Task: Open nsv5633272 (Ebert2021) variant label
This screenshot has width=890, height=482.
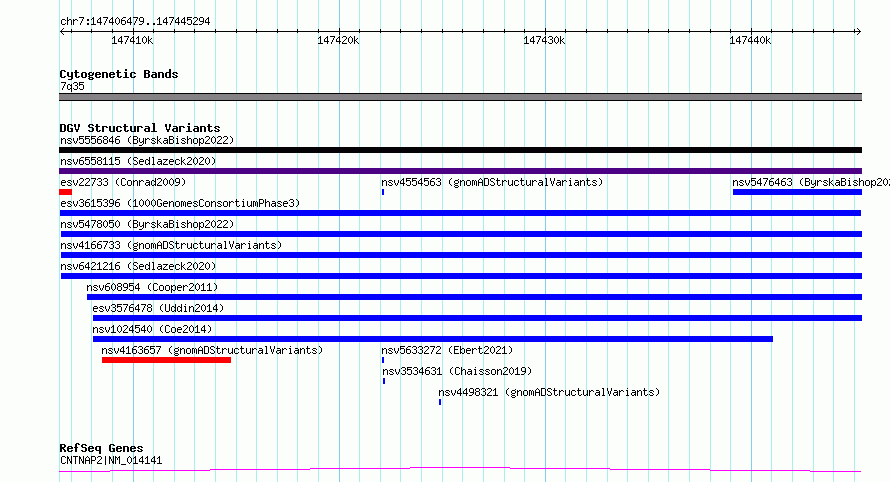Action: coord(447,350)
